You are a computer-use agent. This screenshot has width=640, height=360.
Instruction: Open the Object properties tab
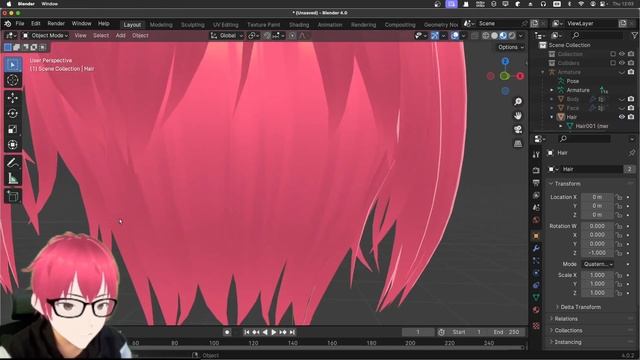[536, 236]
